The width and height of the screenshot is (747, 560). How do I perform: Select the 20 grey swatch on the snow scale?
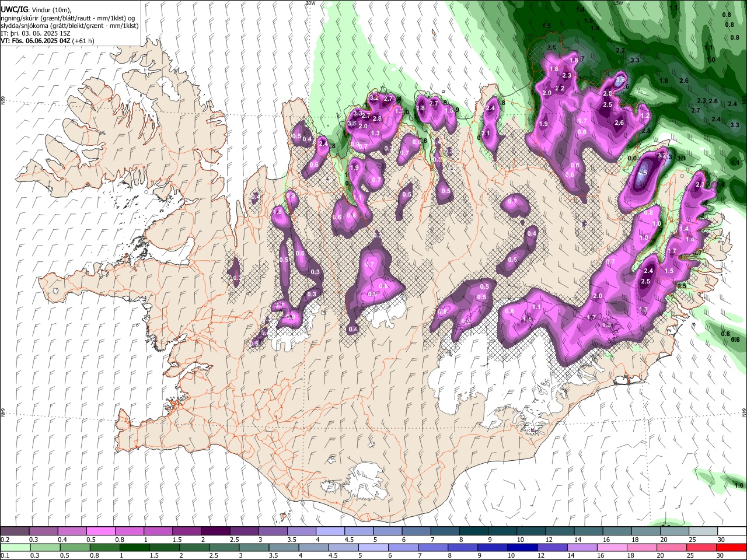675,531
